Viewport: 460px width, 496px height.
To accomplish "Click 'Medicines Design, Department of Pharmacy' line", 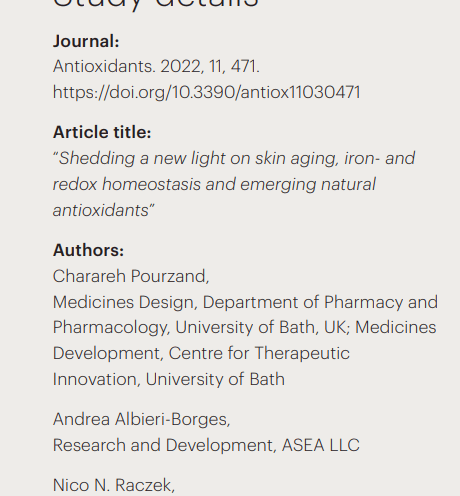I will 245,302.
